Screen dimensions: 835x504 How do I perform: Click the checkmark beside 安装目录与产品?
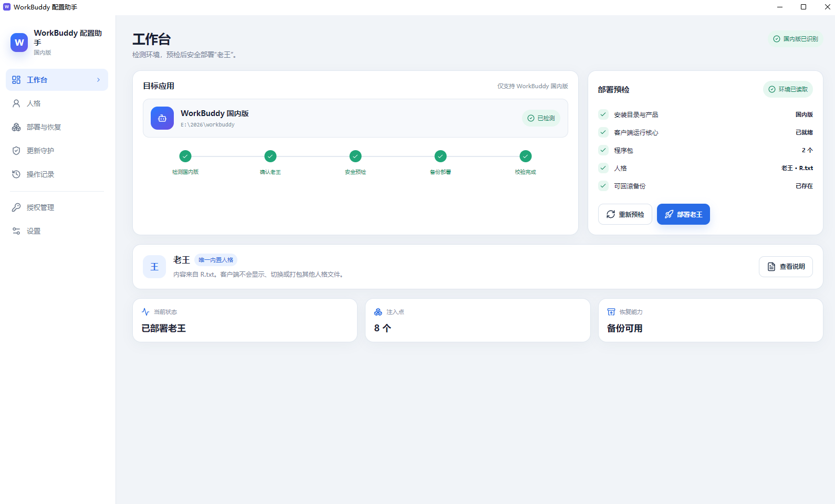point(603,114)
